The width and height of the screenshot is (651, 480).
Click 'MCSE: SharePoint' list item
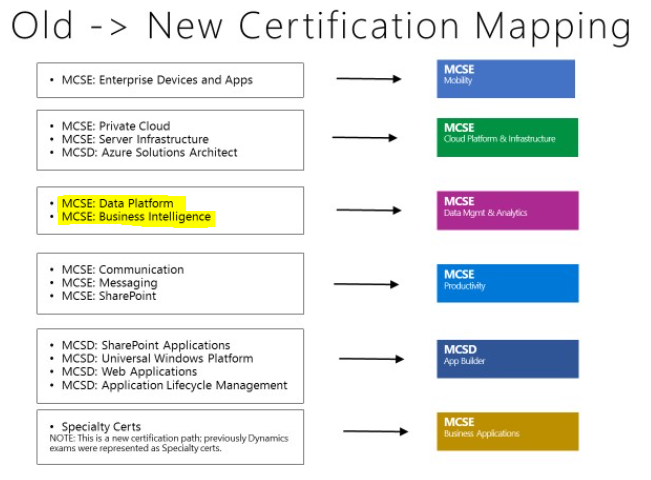(x=109, y=296)
